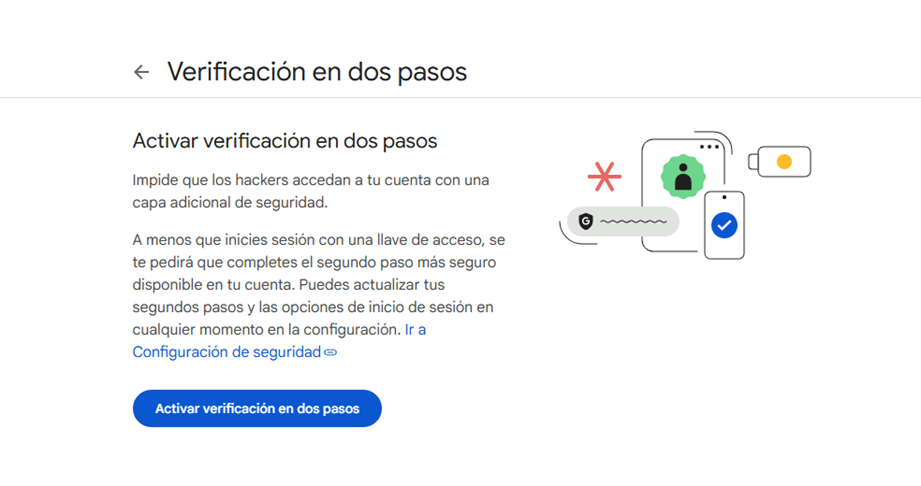Click the security key with yellow dot
This screenshot has height=486, width=921.
tap(779, 162)
